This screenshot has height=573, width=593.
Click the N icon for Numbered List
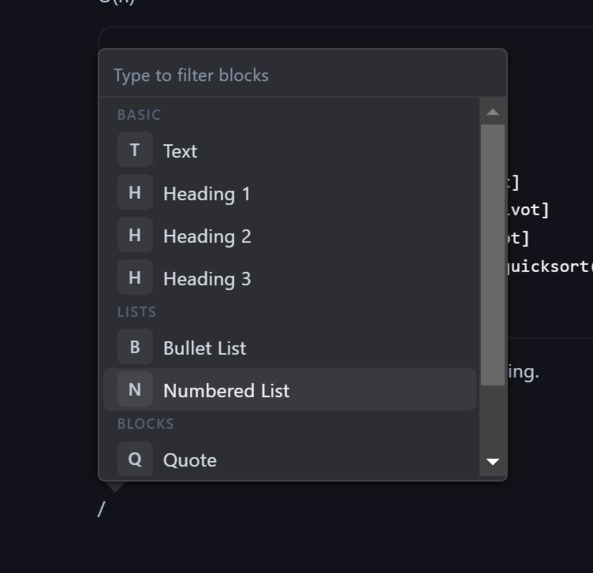point(135,390)
